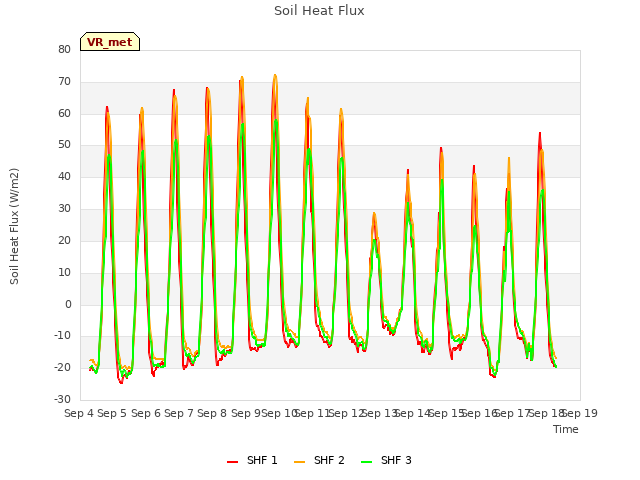Click the -20 y-axis tick label
This screenshot has height=480, width=640.
click(63, 367)
